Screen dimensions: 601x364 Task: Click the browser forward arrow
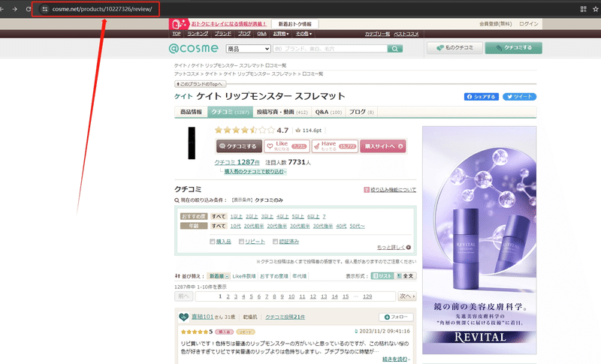click(14, 9)
